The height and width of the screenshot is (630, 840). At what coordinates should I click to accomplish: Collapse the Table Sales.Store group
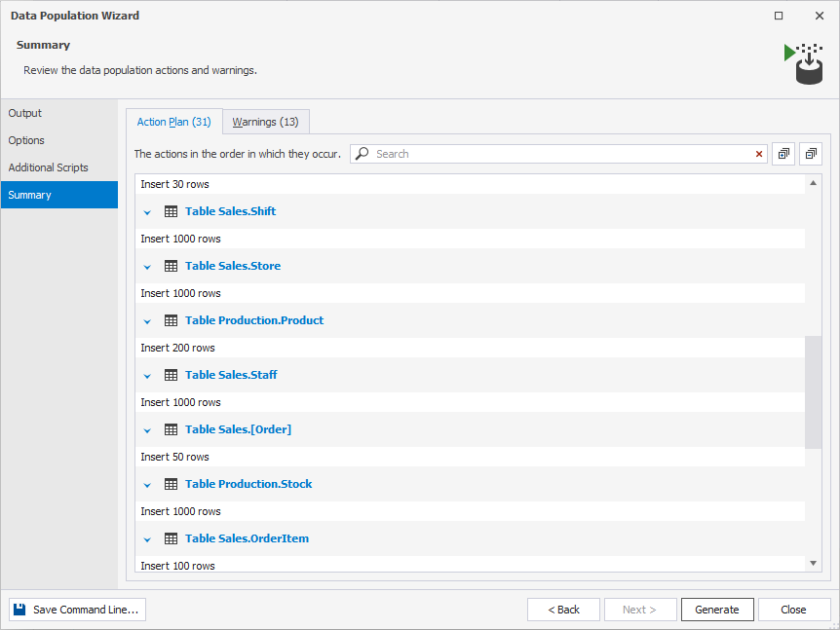pyautogui.click(x=147, y=267)
